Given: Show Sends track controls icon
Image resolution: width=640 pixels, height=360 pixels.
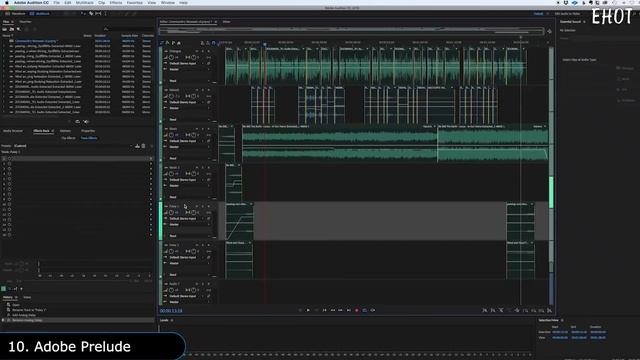Looking at the screenshot, I should 173,42.
